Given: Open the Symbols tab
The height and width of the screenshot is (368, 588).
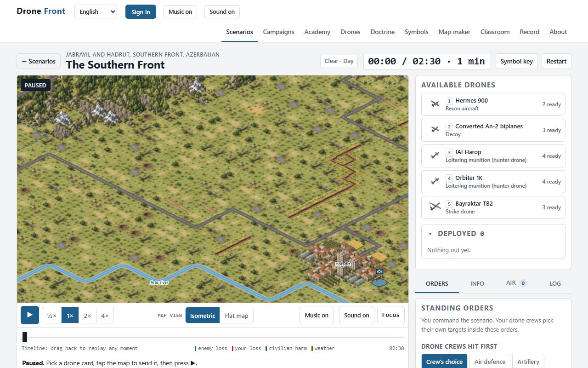Looking at the screenshot, I should 417,32.
